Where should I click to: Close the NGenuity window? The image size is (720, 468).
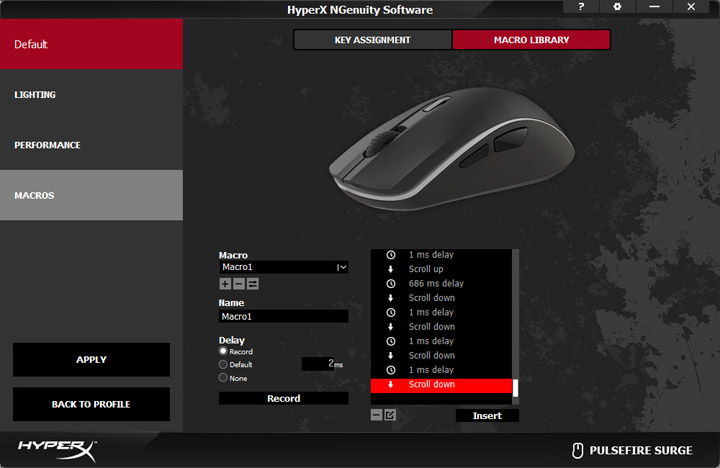(x=691, y=7)
